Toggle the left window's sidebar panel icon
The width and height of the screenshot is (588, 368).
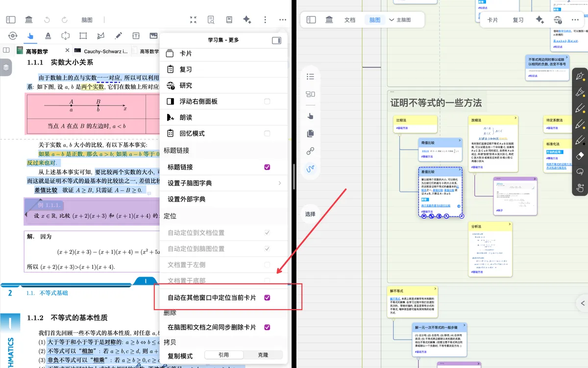coord(11,20)
